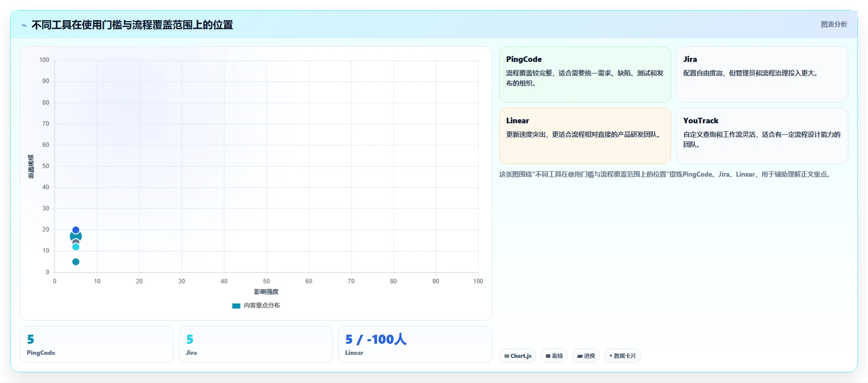This screenshot has height=383, width=868.
Task: Click the Jira stat card showing 5
Action: click(256, 344)
